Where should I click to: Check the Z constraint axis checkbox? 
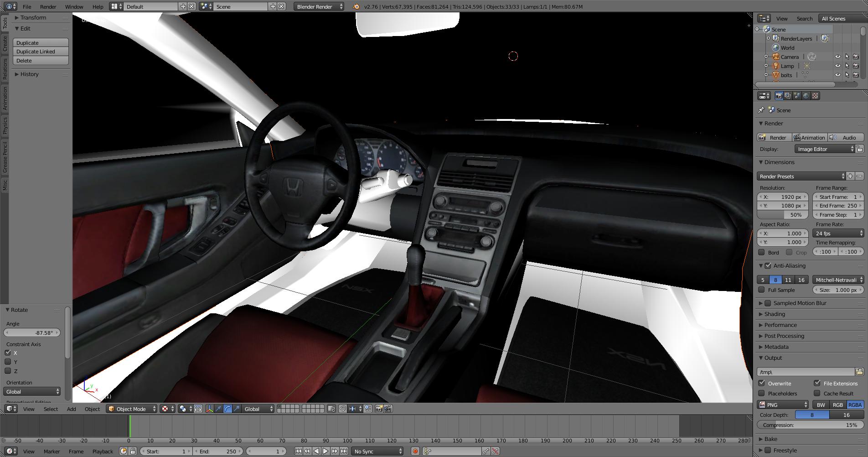(8, 371)
